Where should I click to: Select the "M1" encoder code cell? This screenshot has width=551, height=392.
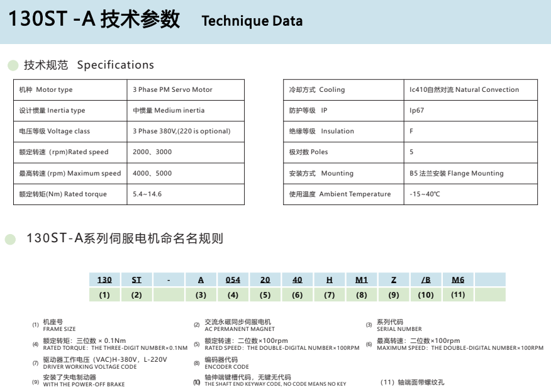tap(361, 280)
